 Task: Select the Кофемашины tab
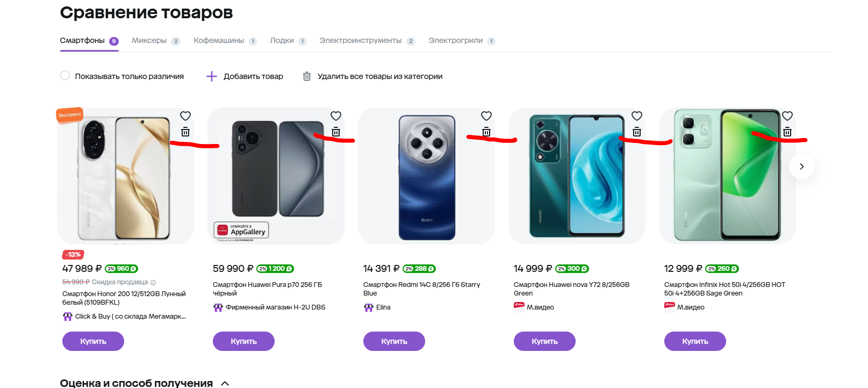[x=219, y=41]
